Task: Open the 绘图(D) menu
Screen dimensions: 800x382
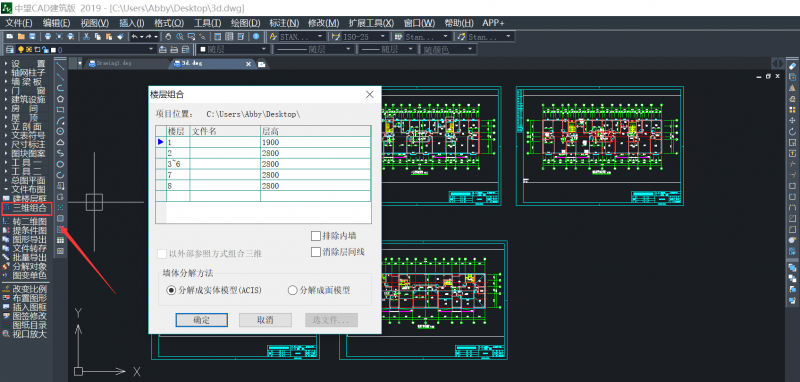Action: point(245,23)
